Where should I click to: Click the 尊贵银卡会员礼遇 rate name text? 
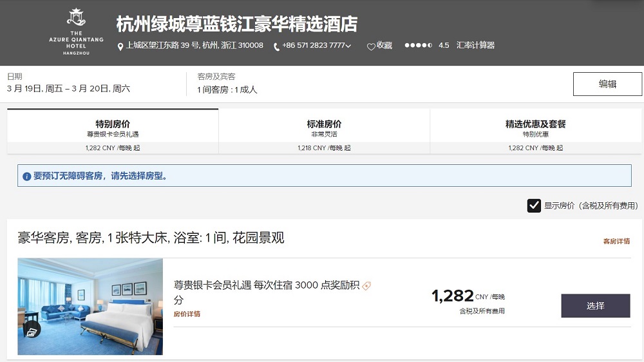(266, 292)
